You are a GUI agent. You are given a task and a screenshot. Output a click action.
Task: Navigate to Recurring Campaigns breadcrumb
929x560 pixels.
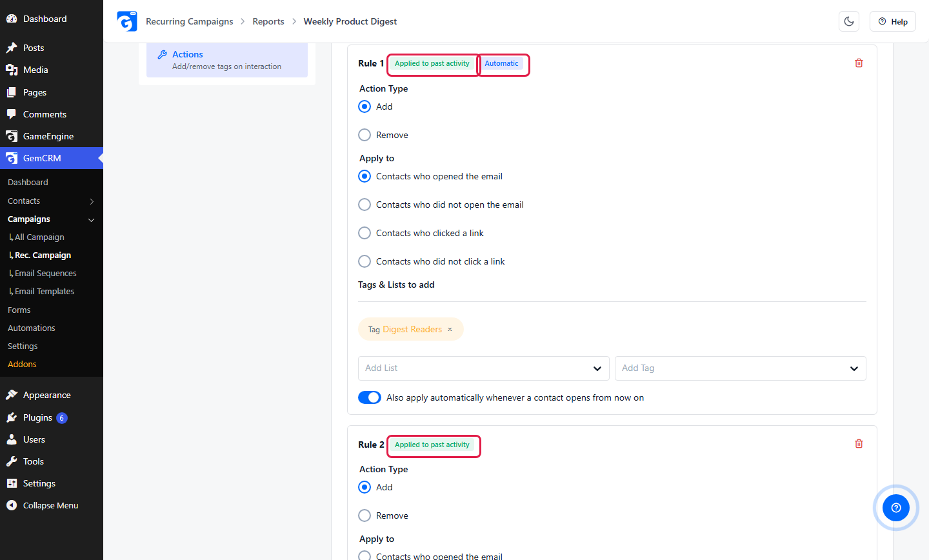coord(190,21)
